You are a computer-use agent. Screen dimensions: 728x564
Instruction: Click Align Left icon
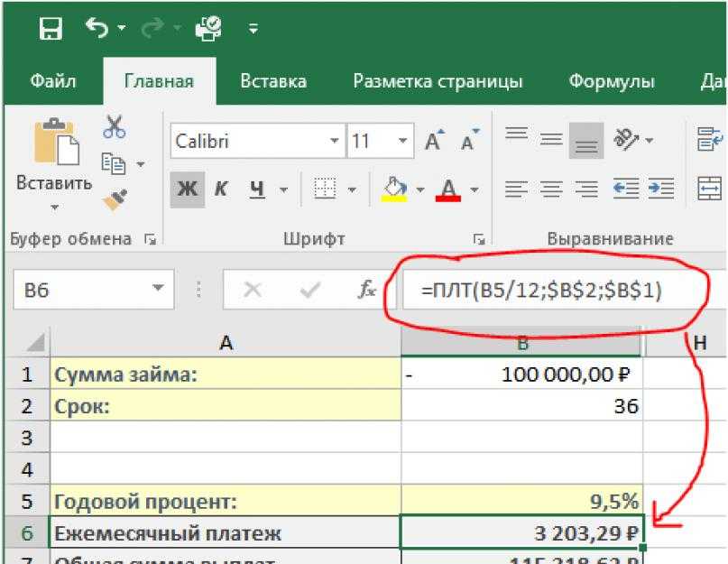coord(516,190)
